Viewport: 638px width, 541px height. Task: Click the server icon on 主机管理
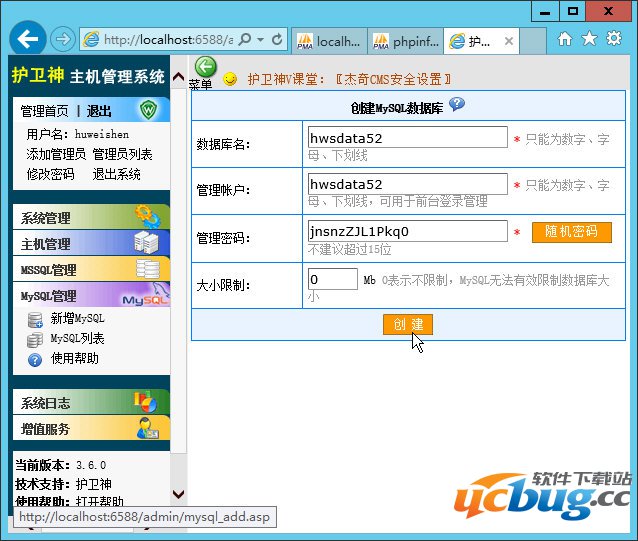pyautogui.click(x=146, y=243)
